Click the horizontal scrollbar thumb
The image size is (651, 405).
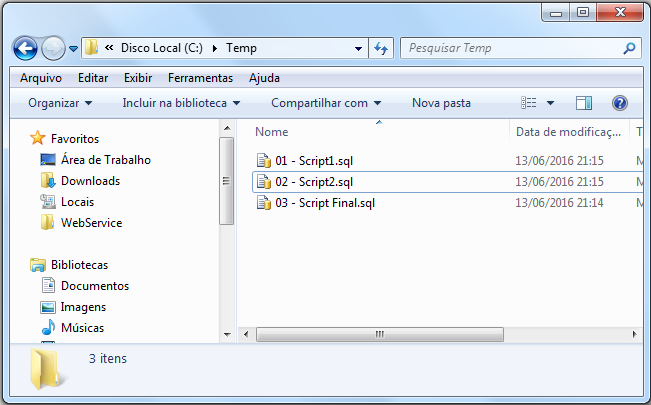[x=379, y=334]
